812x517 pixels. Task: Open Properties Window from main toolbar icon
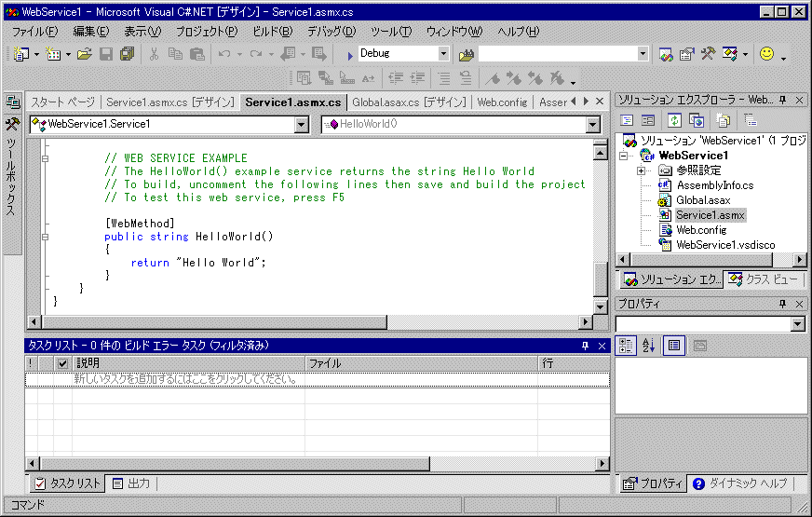click(686, 54)
